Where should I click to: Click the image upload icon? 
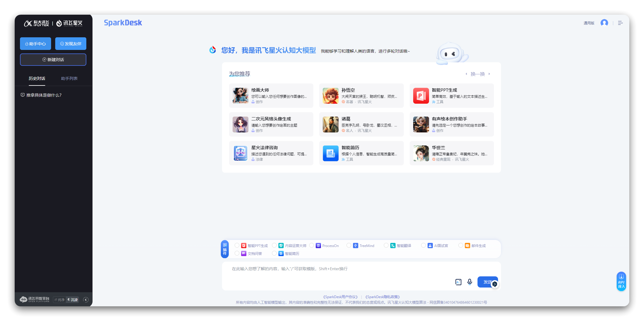tap(458, 282)
